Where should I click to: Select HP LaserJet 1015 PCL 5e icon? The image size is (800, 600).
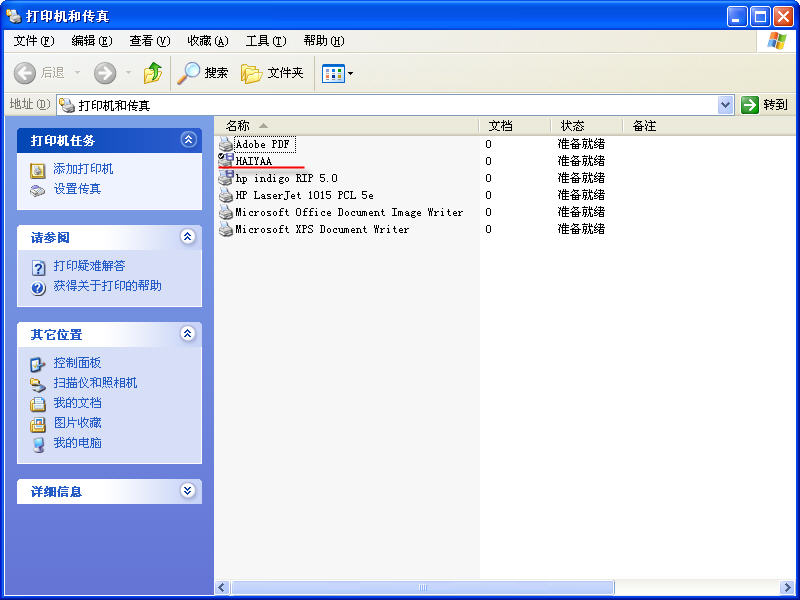point(226,195)
